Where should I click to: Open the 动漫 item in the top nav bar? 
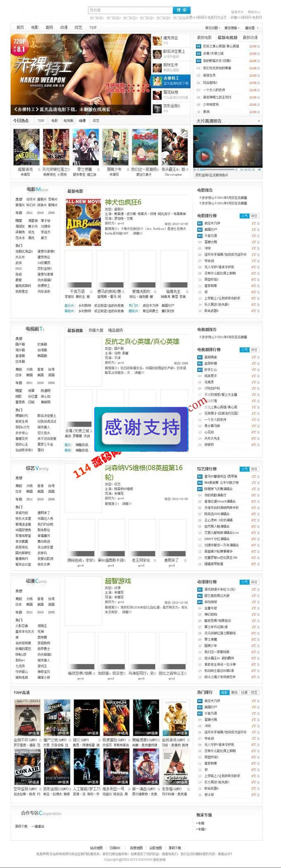point(64,27)
